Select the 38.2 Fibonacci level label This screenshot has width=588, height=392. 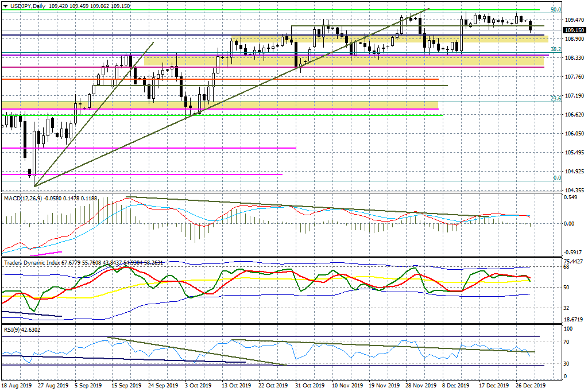pos(555,50)
